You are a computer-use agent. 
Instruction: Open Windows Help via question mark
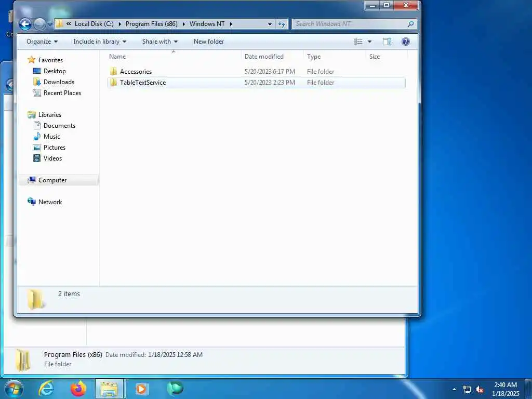pyautogui.click(x=405, y=42)
